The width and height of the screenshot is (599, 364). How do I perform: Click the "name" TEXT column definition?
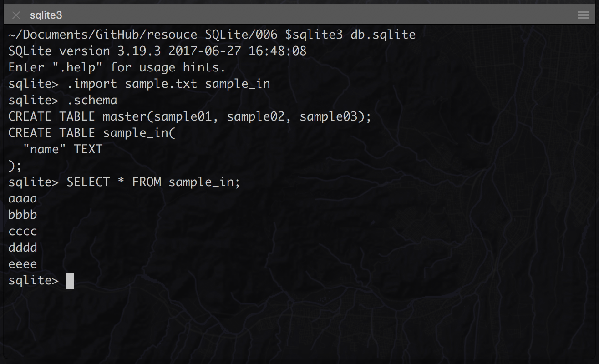click(x=63, y=149)
